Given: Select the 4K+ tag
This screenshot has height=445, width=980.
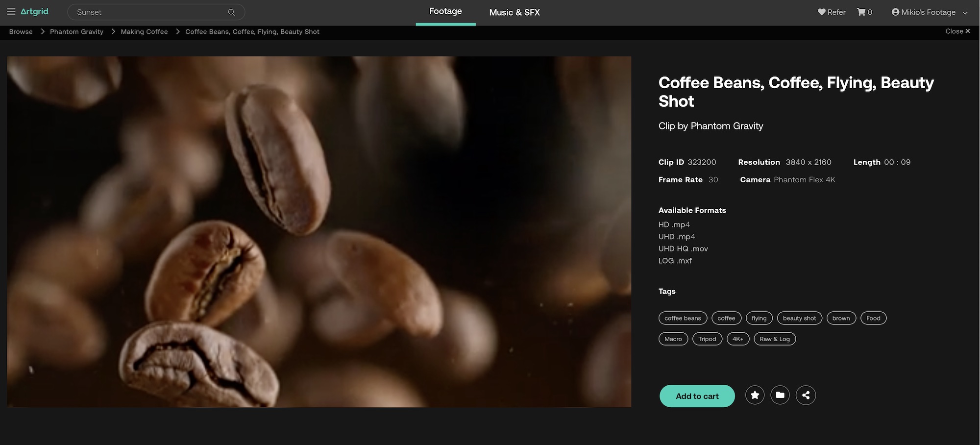Looking at the screenshot, I should coord(738,339).
